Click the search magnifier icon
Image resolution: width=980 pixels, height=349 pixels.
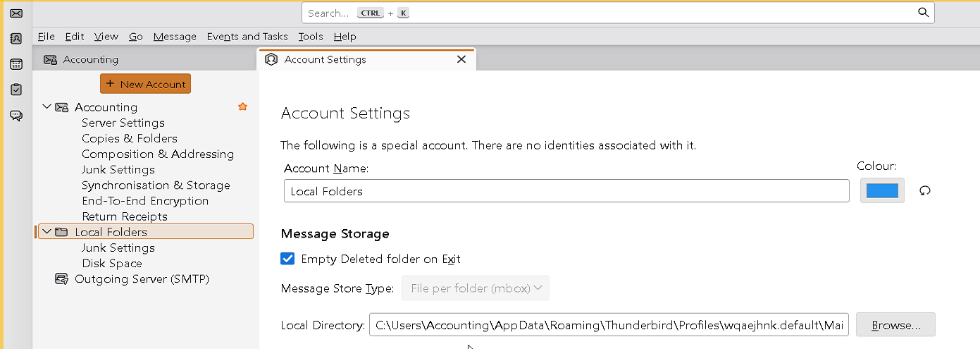923,13
